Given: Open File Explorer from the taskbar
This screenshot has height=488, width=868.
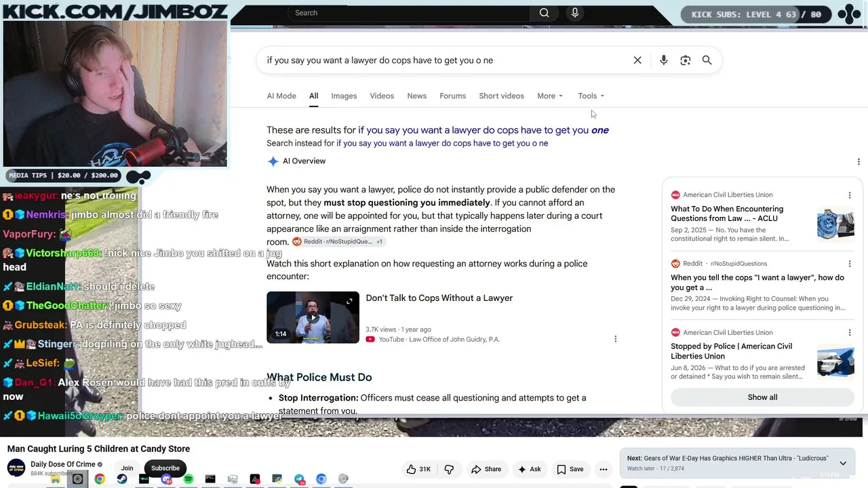Looking at the screenshot, I should coord(56,479).
